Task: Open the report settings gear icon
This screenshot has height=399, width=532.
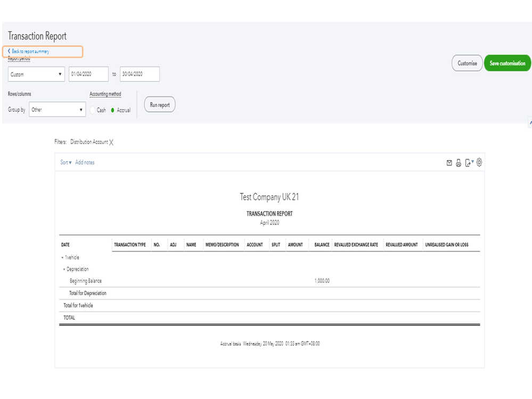Action: [x=479, y=162]
